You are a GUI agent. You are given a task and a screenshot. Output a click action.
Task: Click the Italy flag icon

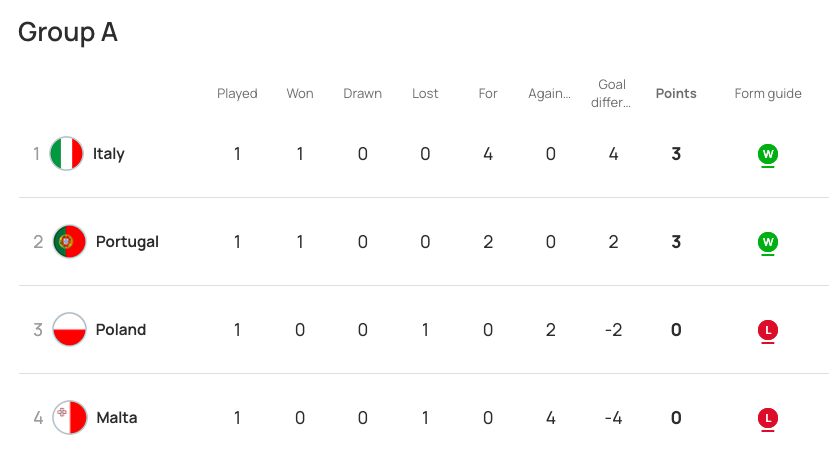[67, 154]
